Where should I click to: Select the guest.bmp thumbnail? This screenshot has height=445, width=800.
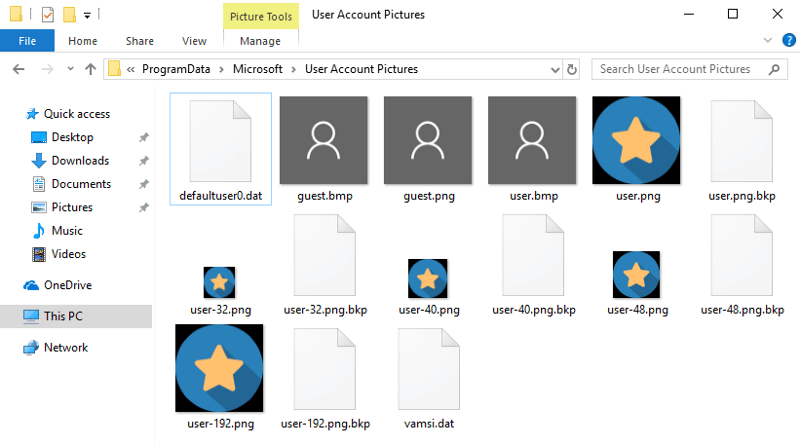click(323, 140)
